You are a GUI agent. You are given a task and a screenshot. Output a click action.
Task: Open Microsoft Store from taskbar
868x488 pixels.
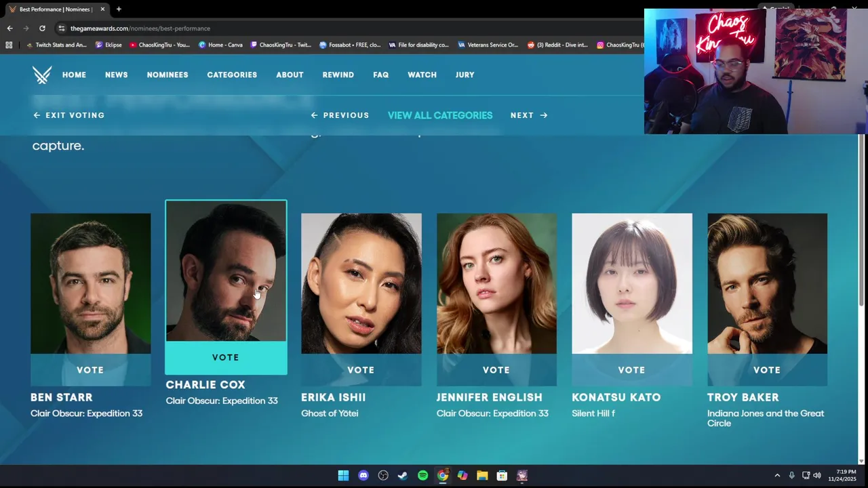502,475
